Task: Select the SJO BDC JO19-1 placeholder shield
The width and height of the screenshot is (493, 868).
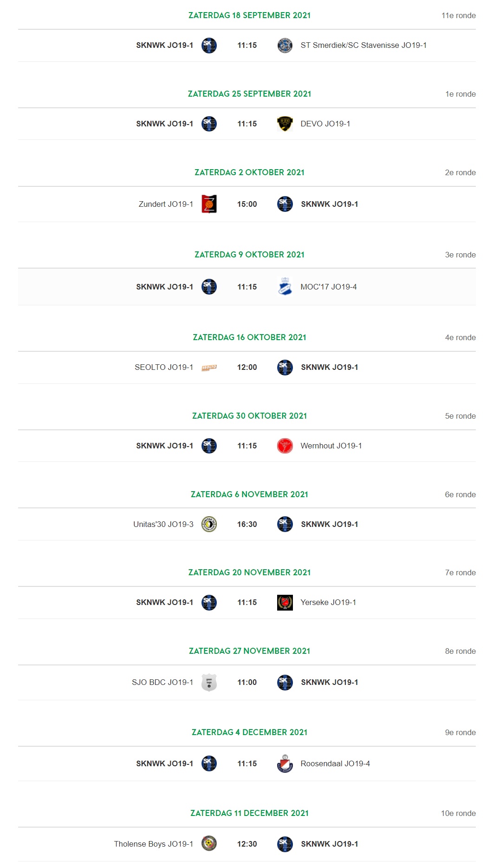Action: (x=209, y=683)
